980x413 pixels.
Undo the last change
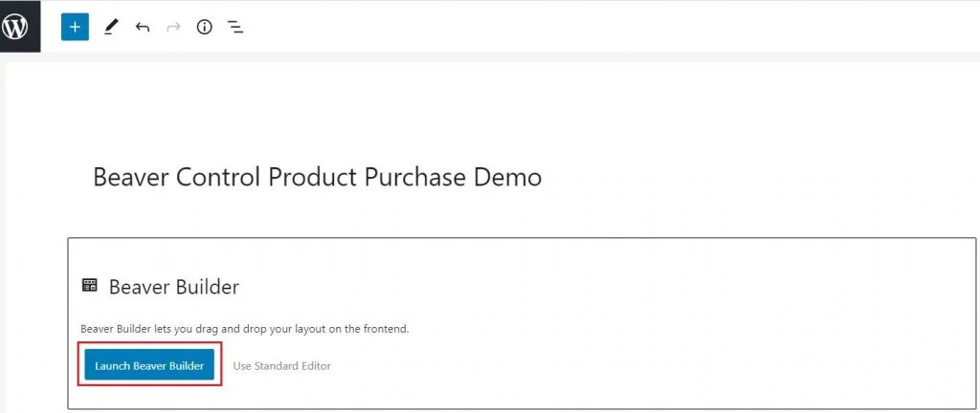[143, 27]
